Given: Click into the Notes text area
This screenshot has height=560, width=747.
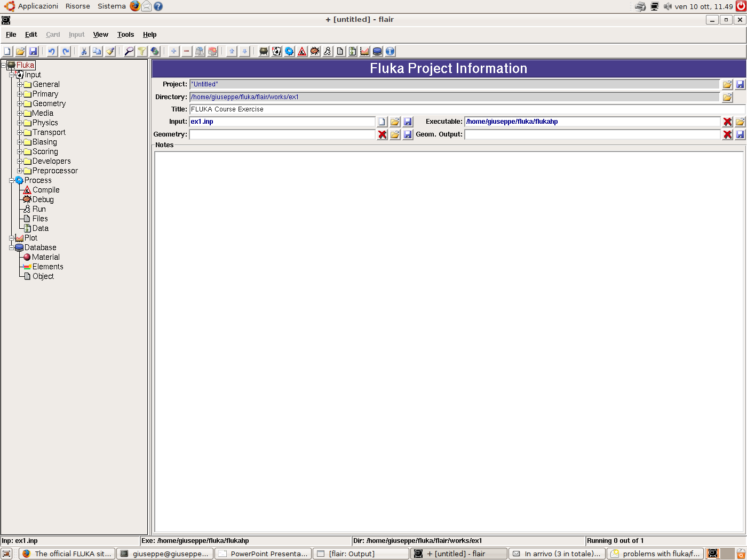Looking at the screenshot, I should coord(449,341).
